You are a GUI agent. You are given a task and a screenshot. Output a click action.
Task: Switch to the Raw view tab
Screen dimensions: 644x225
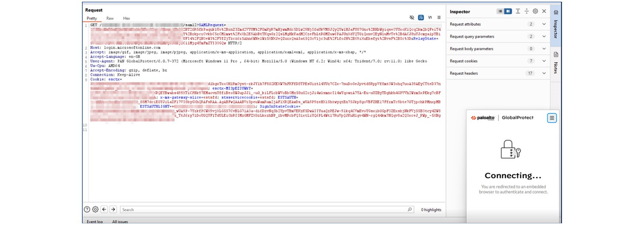click(110, 18)
